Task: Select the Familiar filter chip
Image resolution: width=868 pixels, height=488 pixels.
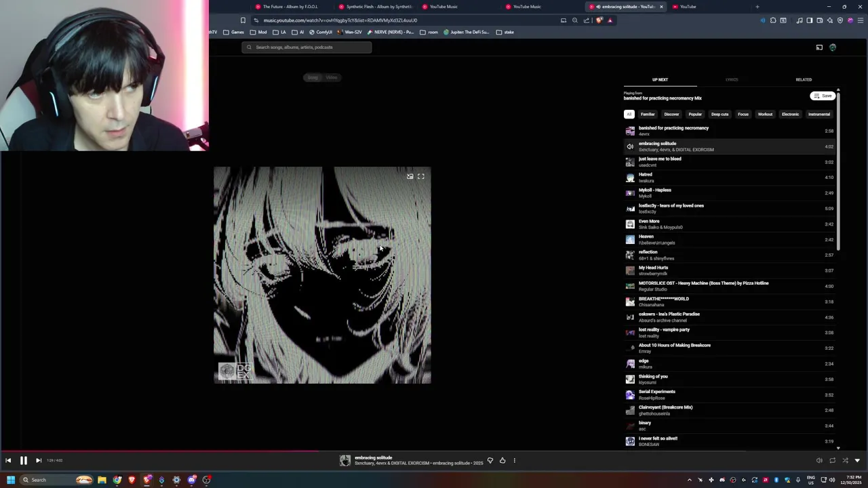Action: click(648, 114)
